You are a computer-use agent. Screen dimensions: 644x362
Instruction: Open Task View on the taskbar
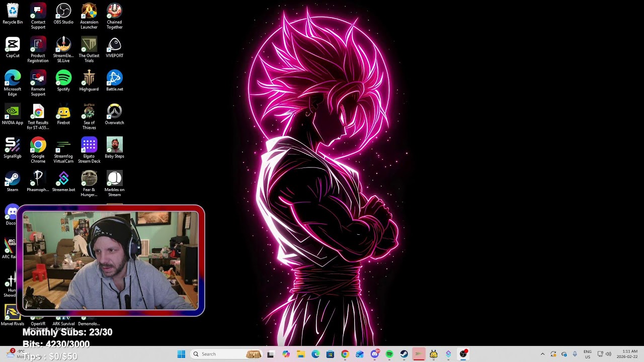271,354
